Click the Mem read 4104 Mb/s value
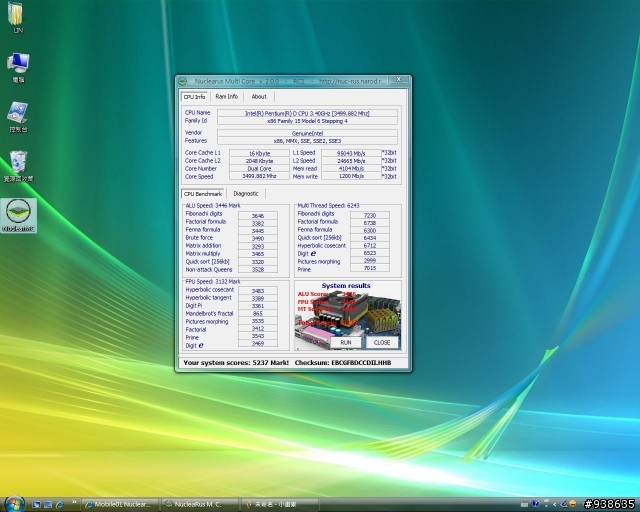 (x=351, y=168)
